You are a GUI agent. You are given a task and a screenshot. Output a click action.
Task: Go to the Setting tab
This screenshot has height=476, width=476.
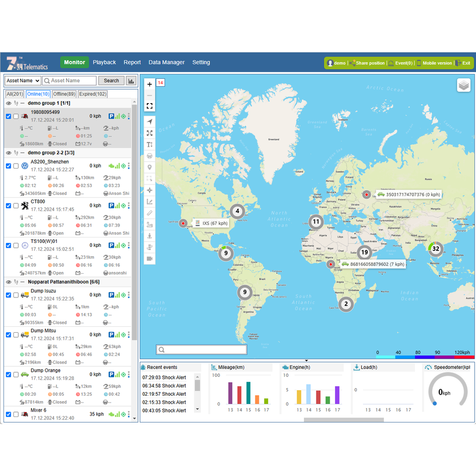[x=201, y=62]
